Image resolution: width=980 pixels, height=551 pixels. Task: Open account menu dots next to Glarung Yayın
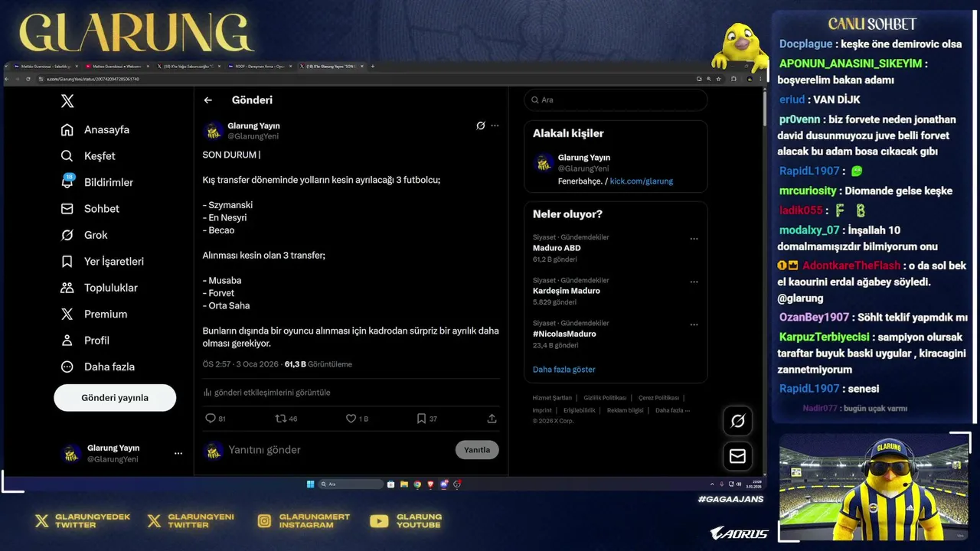pyautogui.click(x=178, y=454)
